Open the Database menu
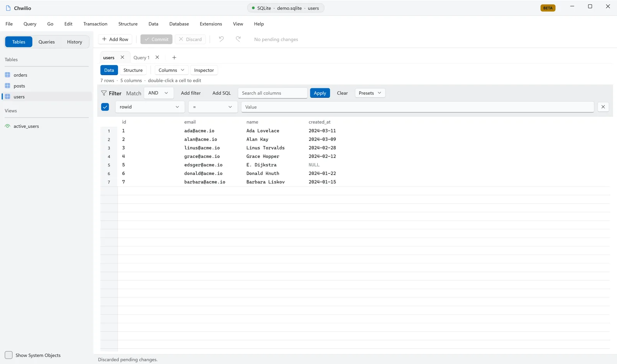The height and width of the screenshot is (364, 617). (179, 24)
